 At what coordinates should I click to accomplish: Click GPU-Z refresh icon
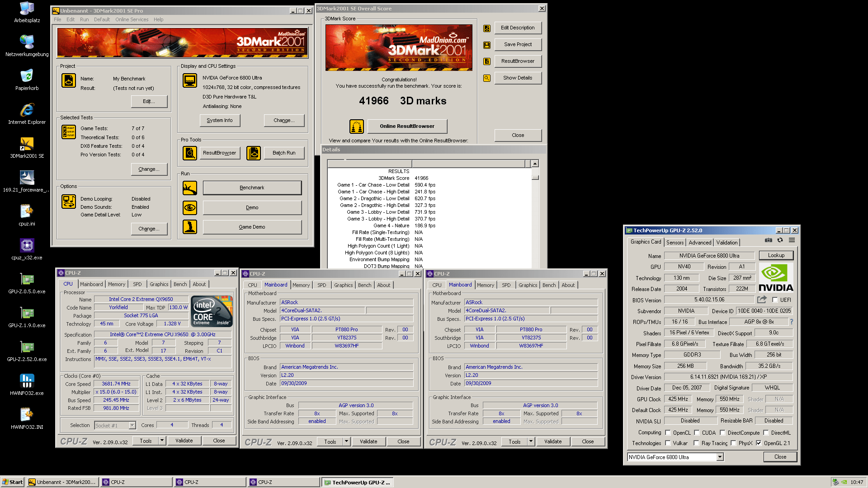(780, 240)
